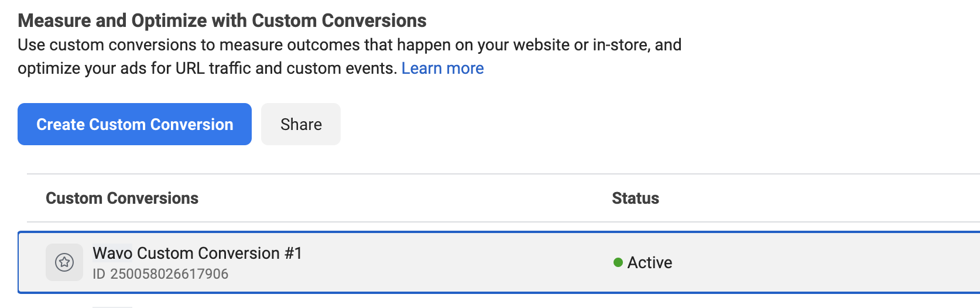The image size is (980, 308).
Task: Follow the Learn more link
Action: coord(443,69)
